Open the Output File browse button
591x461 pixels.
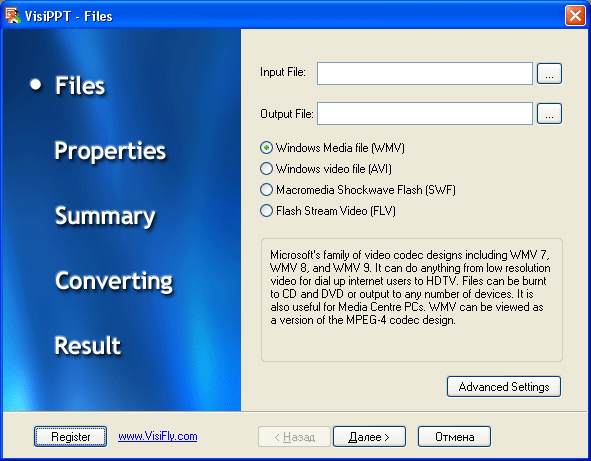point(549,114)
